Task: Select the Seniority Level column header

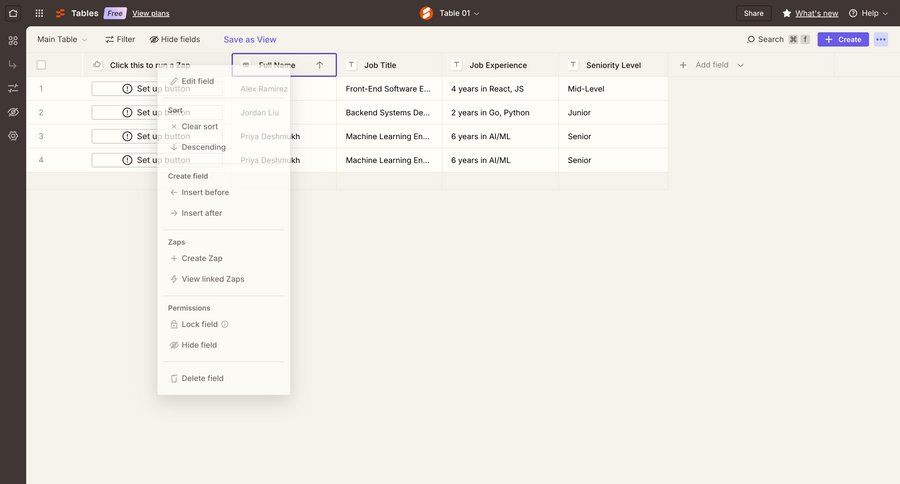Action: click(x=613, y=65)
